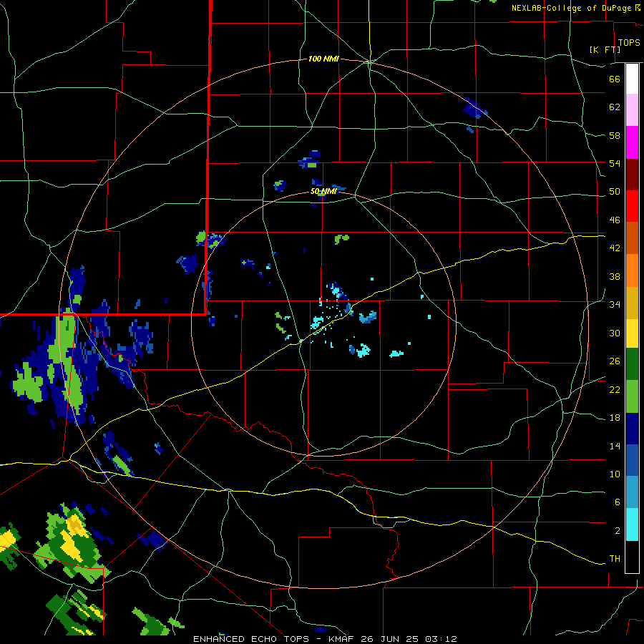This screenshot has width=644, height=644.
Task: Click the navy blue legend swatch
Action: pyautogui.click(x=632, y=429)
